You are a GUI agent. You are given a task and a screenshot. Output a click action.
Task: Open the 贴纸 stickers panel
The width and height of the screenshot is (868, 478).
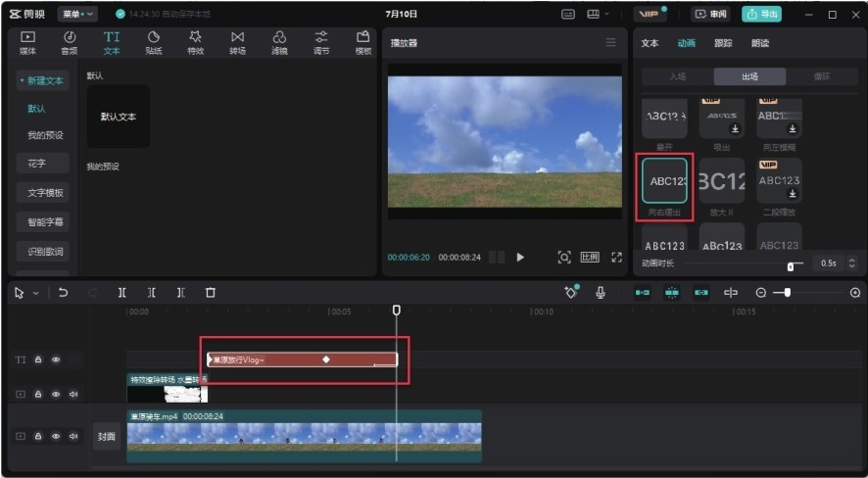pos(154,42)
